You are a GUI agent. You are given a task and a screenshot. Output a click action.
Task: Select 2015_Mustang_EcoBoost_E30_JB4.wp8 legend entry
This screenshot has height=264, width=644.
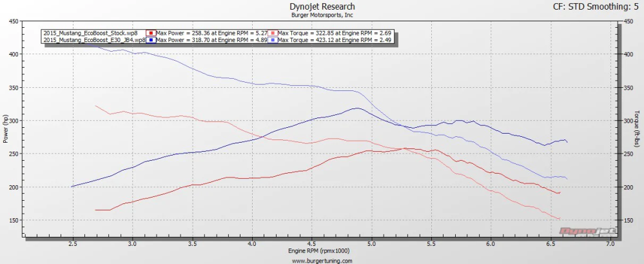(95, 40)
